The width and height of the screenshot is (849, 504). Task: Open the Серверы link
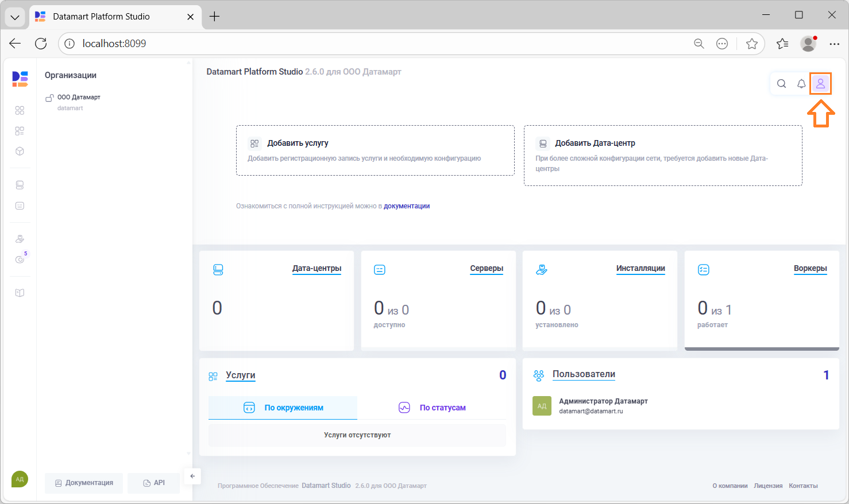coord(487,269)
